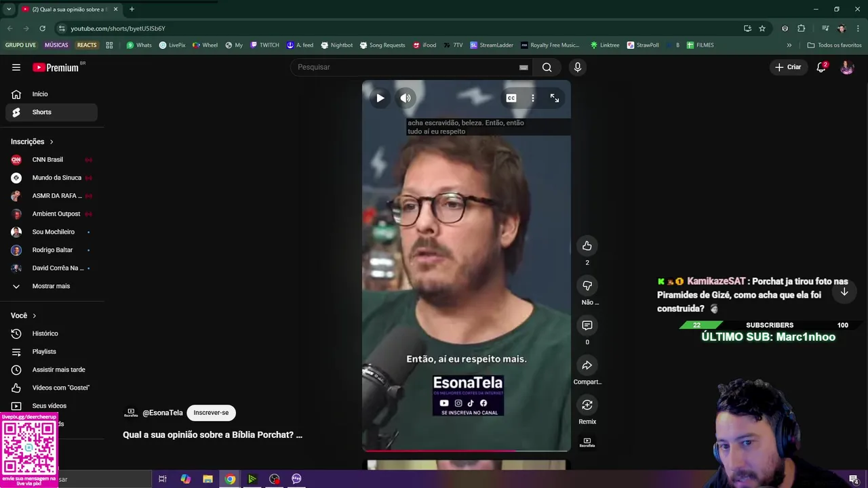Click the address bar URL
This screenshot has height=488, width=868.
[x=118, y=28]
